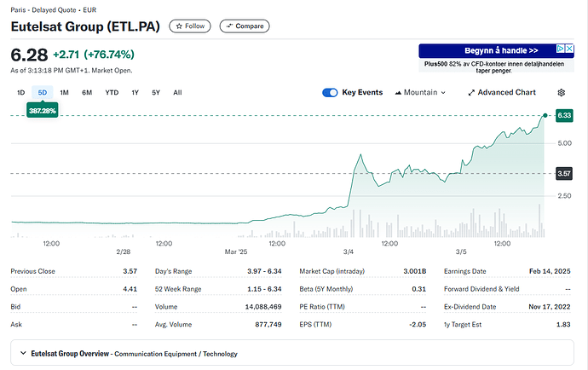Viewport: 588px width, 370px height.
Task: Click the AdChoices icon on the ad
Action: click(x=560, y=49)
